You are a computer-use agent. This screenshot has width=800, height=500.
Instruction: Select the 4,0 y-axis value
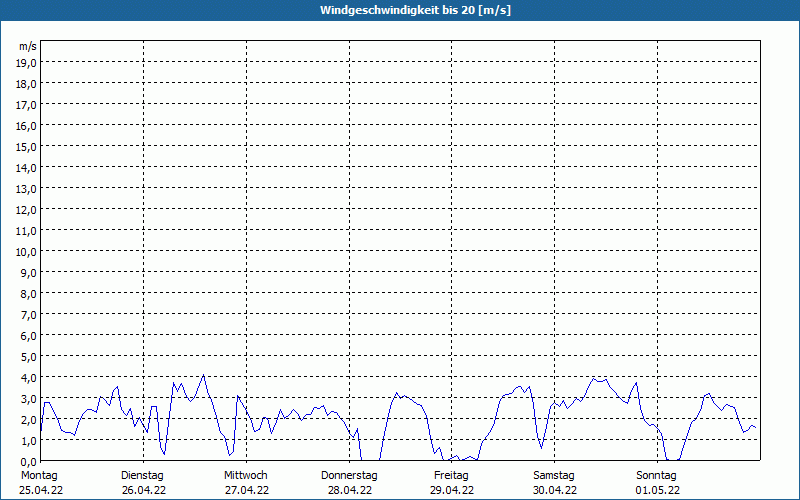[29, 378]
